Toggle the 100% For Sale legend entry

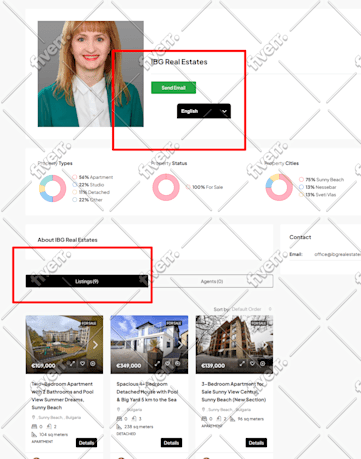click(x=204, y=187)
